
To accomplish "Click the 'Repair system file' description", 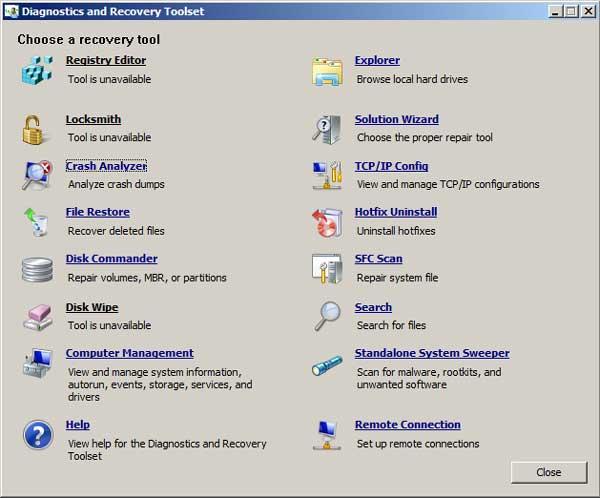I will coord(397,278).
